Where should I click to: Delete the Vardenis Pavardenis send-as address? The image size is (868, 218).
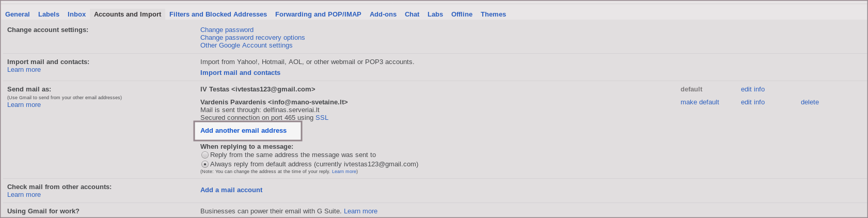(x=810, y=102)
